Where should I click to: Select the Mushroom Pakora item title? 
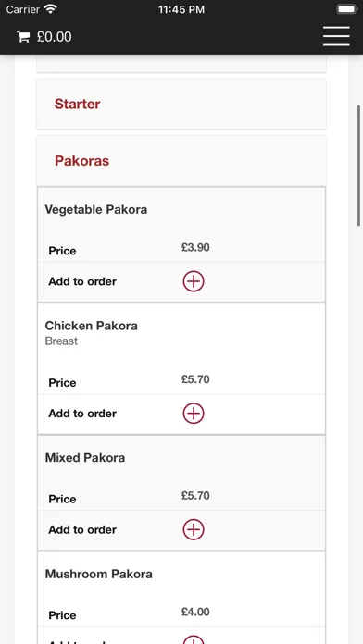tap(99, 574)
